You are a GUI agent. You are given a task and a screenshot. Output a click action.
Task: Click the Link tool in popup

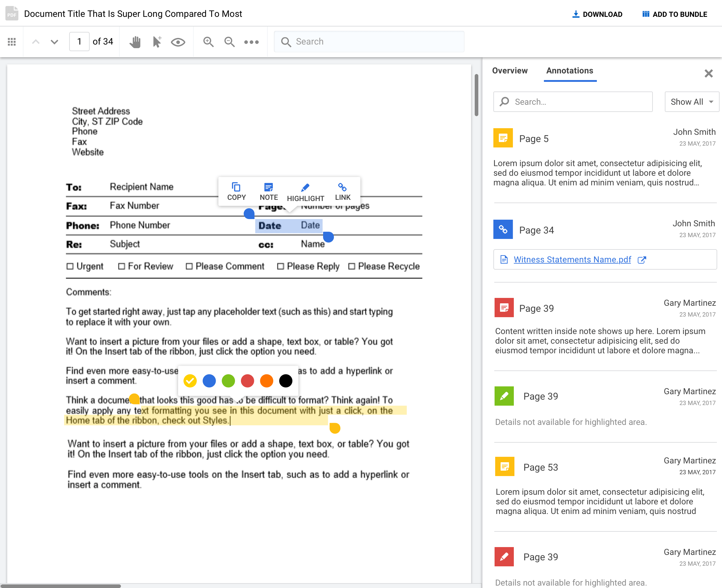pos(342,191)
